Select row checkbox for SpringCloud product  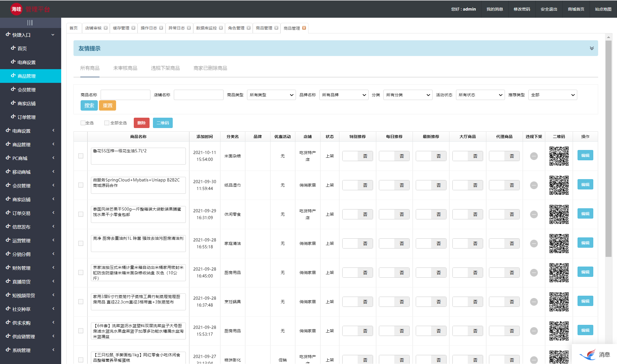(81, 185)
